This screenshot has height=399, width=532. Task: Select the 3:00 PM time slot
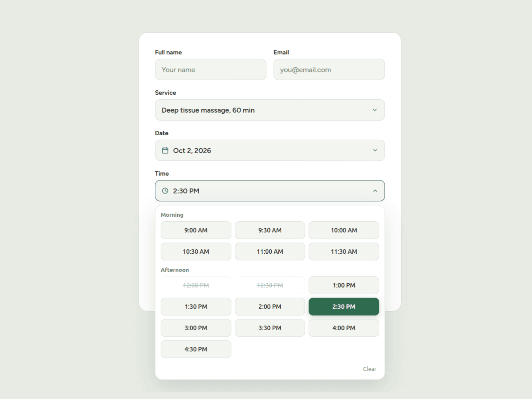tap(196, 328)
